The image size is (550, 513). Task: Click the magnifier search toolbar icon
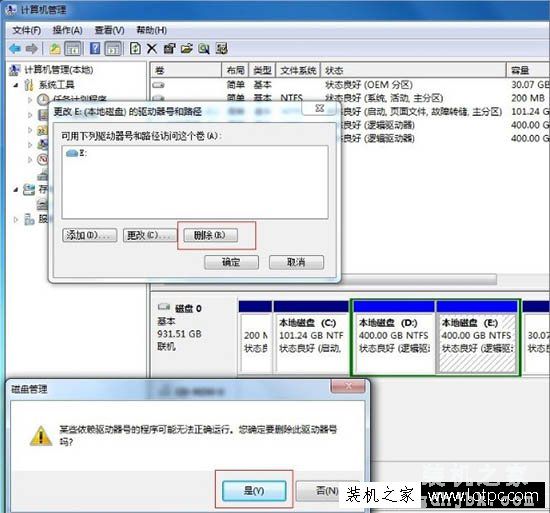click(x=204, y=49)
